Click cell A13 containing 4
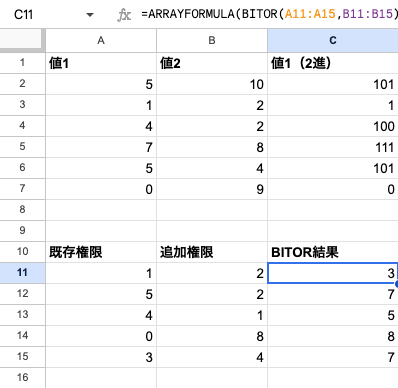The height and width of the screenshot is (388, 398). click(x=101, y=315)
